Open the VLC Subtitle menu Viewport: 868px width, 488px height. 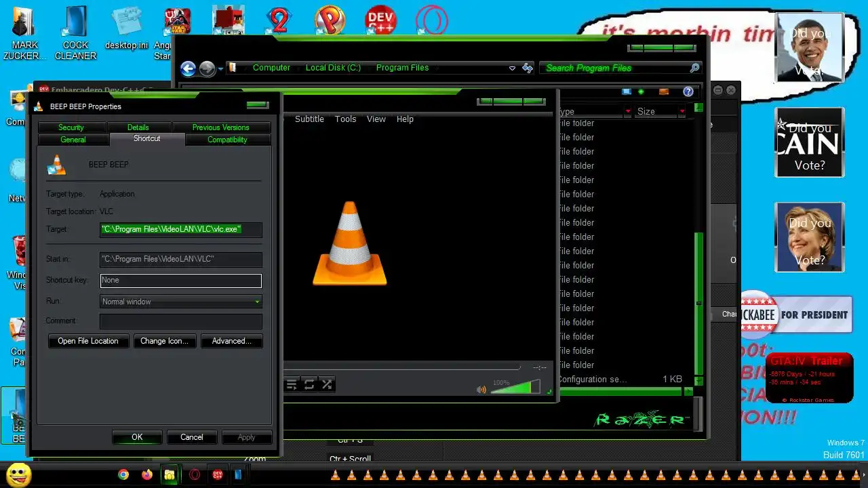coord(309,119)
